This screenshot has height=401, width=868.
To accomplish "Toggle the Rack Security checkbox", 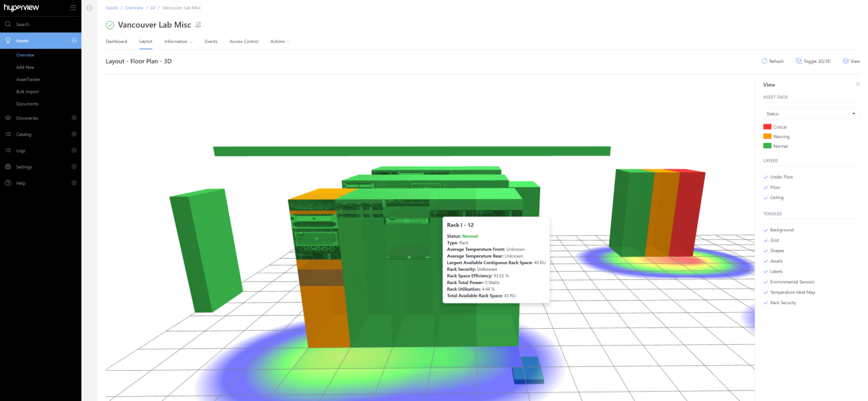I will click(x=766, y=303).
